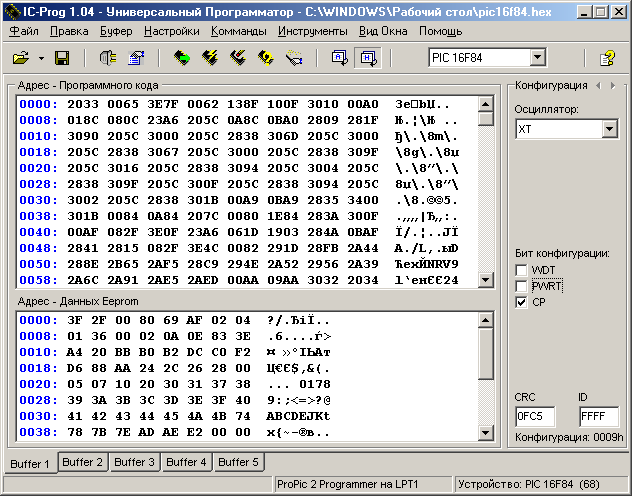
Task: Click the Eeprom data scrollbar thumb
Action: click(x=486, y=353)
